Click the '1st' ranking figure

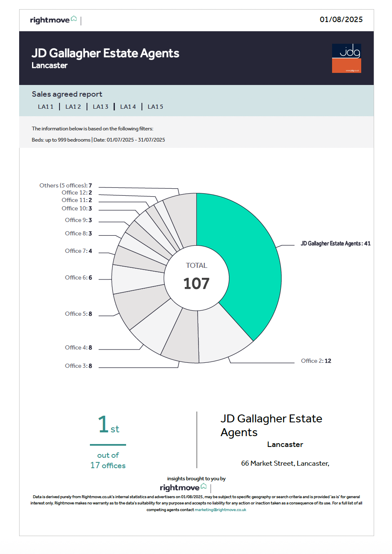coord(108,424)
